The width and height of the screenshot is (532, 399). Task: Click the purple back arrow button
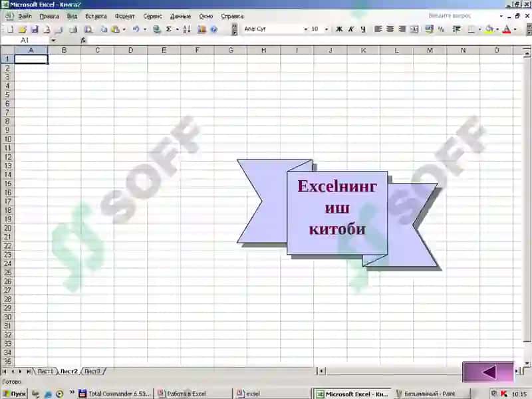(x=488, y=372)
